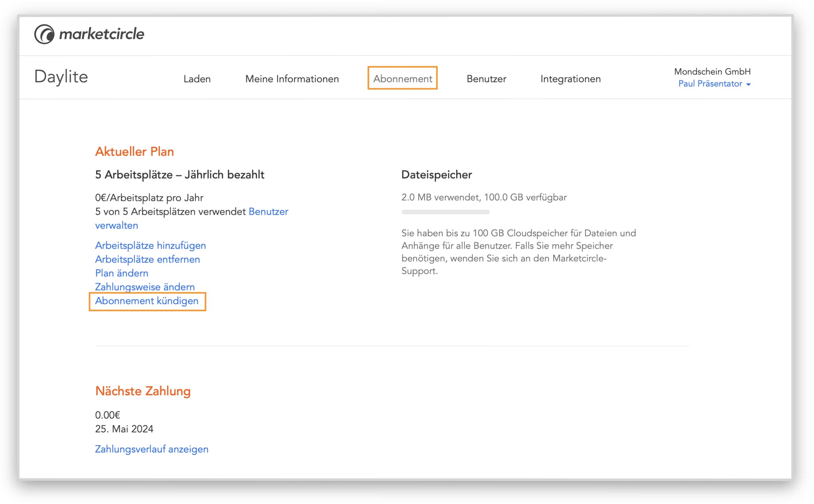Screen dimensions: 814x504
Task: Expand the Paul Präsentator account dropdown
Action: click(x=714, y=84)
